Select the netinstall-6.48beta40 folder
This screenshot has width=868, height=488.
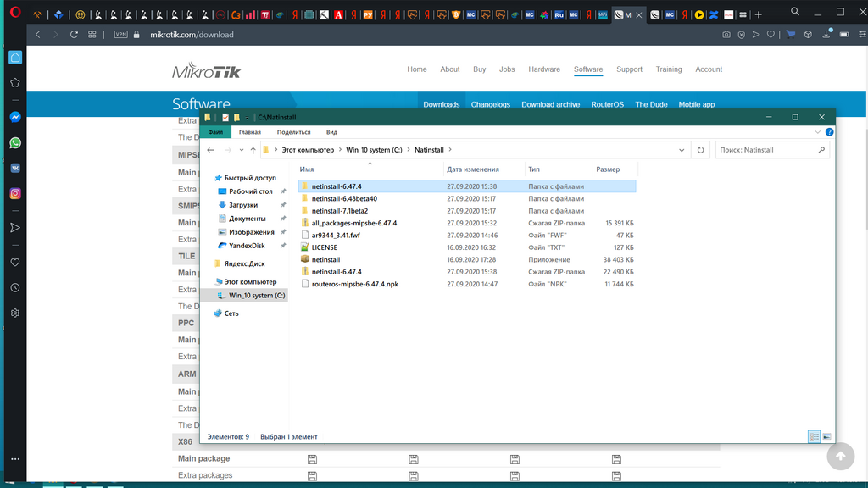344,198
